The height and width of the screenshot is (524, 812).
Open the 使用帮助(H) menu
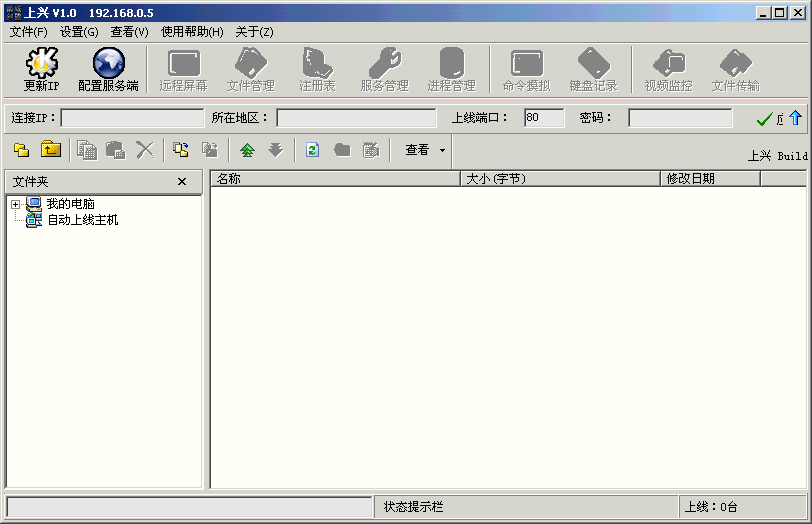(x=192, y=32)
